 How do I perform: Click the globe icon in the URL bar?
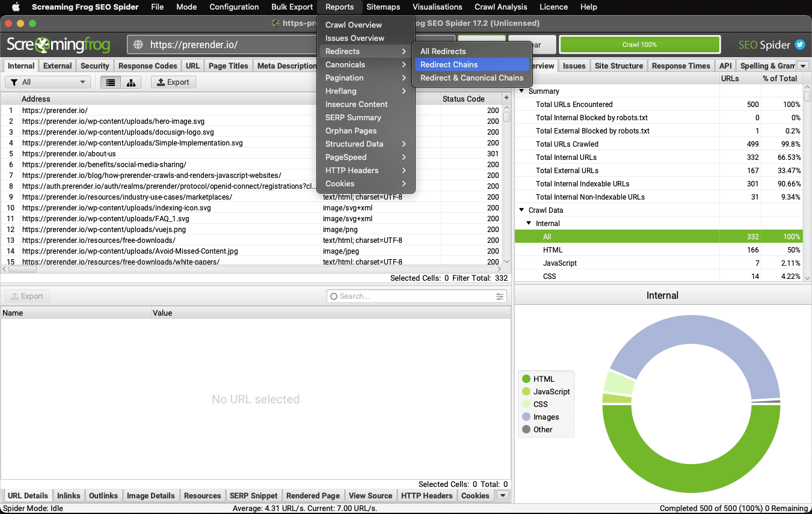tap(138, 44)
